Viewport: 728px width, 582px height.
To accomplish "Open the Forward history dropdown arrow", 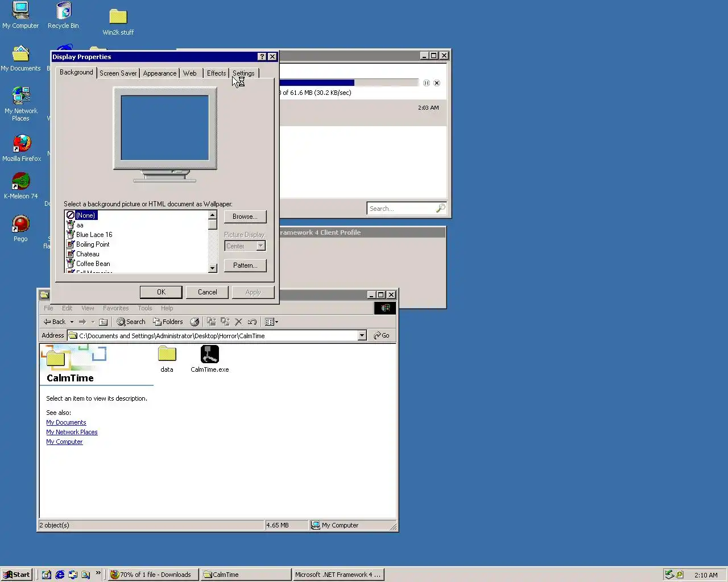I will 93,322.
